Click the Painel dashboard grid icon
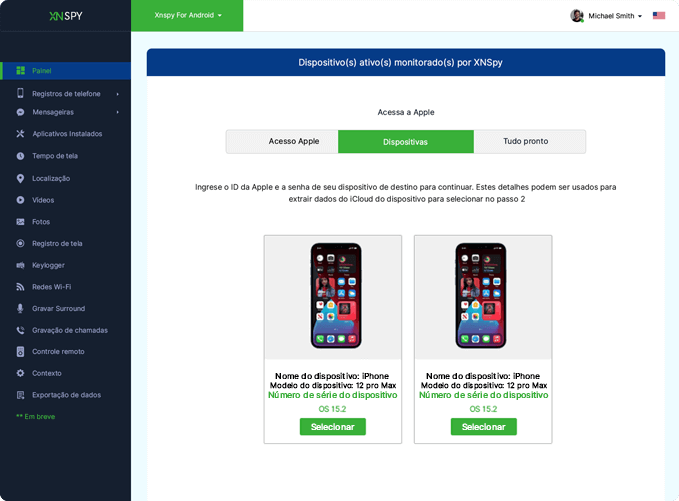Screen dimensions: 679x501 tap(20, 71)
